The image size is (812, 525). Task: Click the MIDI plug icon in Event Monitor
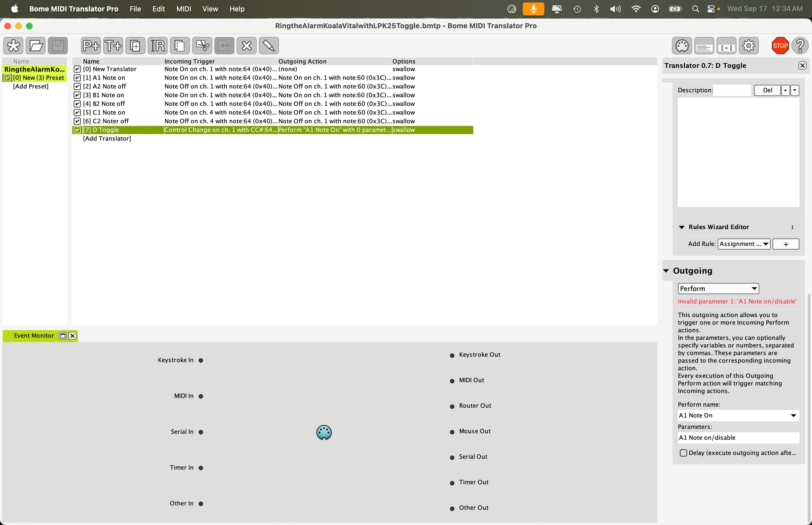[x=324, y=432]
